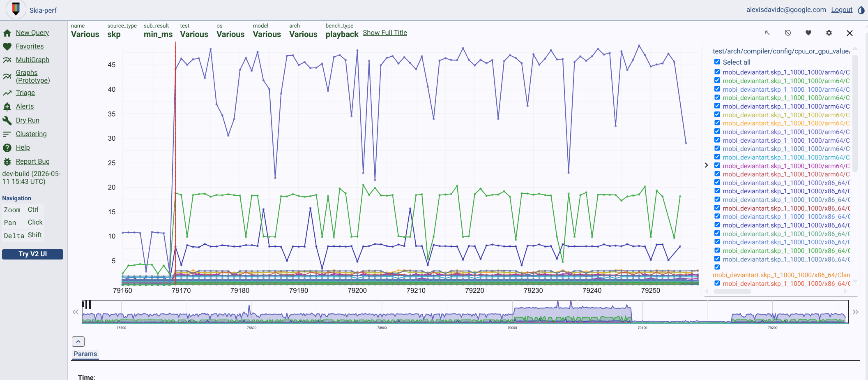Click the Try V2 UI button
The image size is (868, 380).
tap(33, 254)
